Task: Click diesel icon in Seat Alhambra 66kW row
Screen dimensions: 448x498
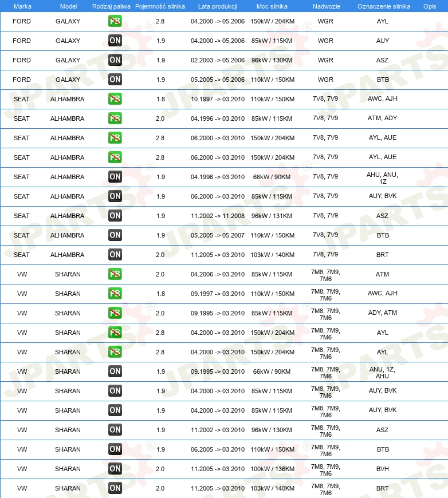Action: (x=115, y=177)
